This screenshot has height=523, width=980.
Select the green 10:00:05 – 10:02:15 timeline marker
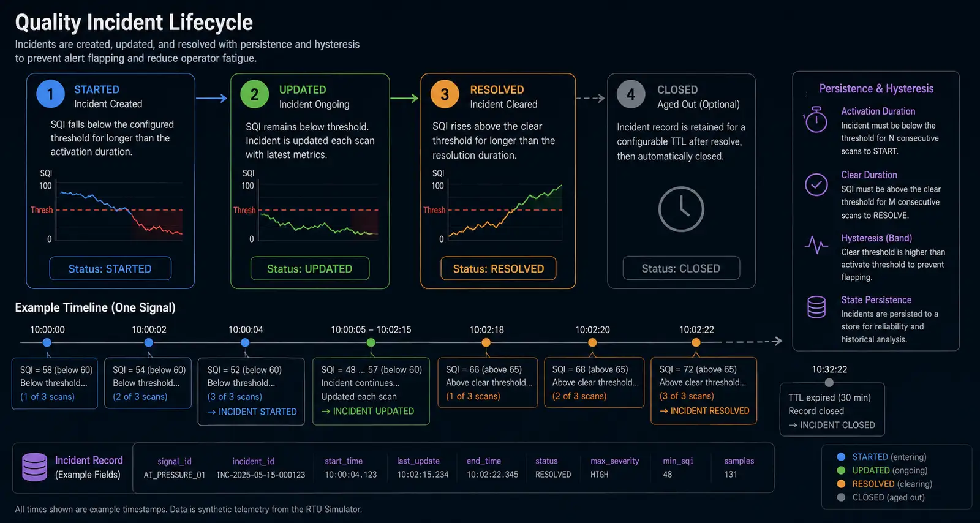371,342
